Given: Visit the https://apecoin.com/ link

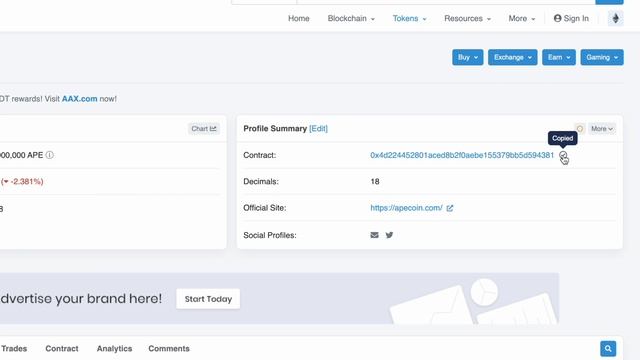Looking at the screenshot, I should point(406,208).
